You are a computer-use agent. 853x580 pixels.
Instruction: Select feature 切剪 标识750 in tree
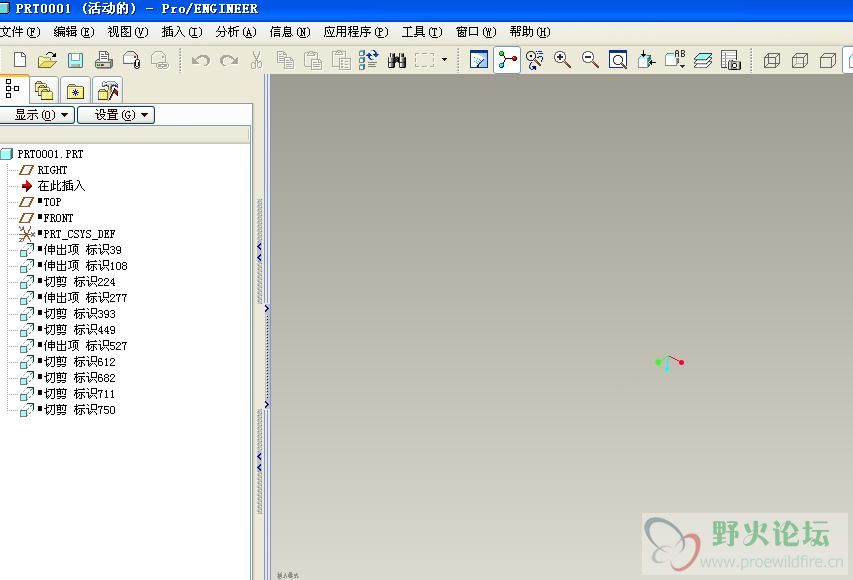tap(79, 410)
